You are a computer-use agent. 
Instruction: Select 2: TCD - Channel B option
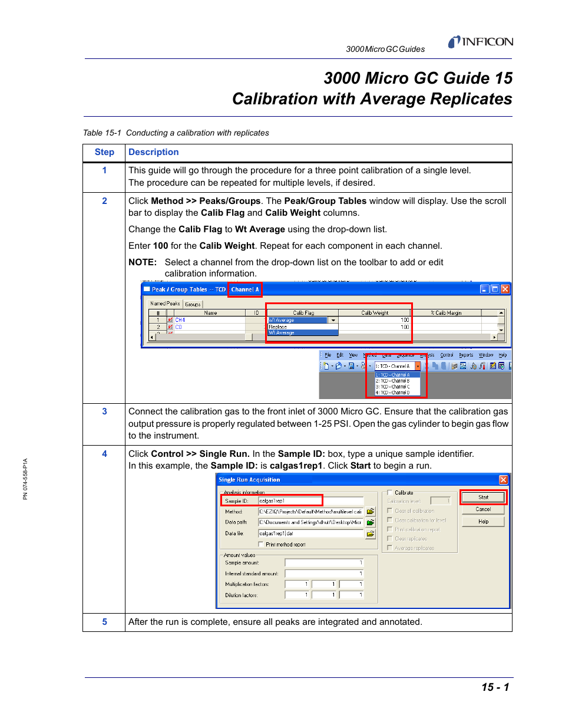point(397,381)
